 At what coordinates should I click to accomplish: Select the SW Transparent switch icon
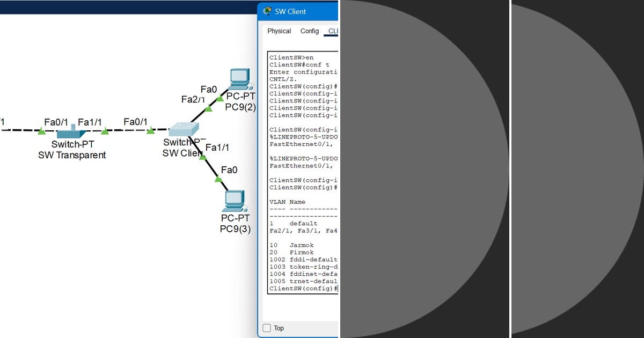tap(72, 133)
